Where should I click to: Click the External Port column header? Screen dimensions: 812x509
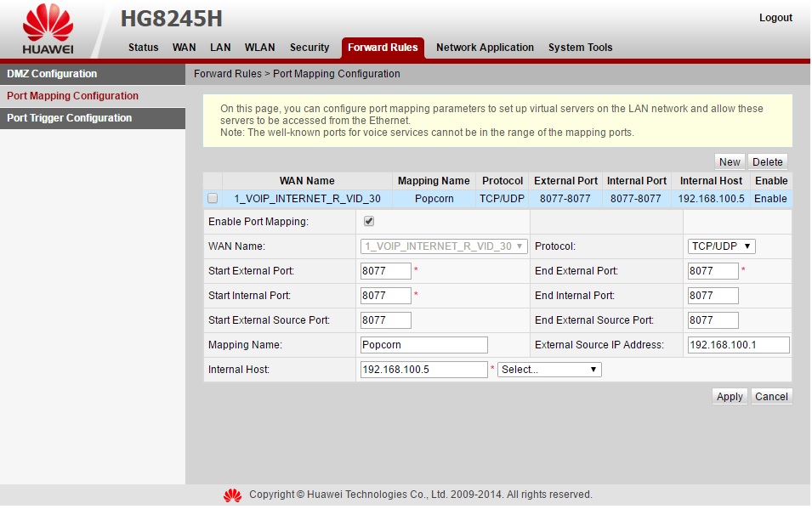(565, 181)
